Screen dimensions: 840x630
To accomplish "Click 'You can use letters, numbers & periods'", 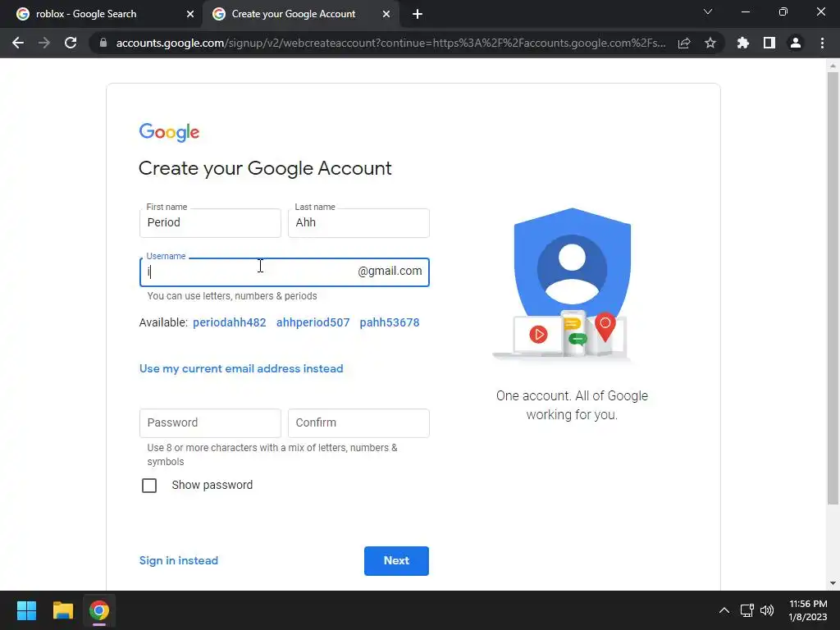I will tap(232, 295).
